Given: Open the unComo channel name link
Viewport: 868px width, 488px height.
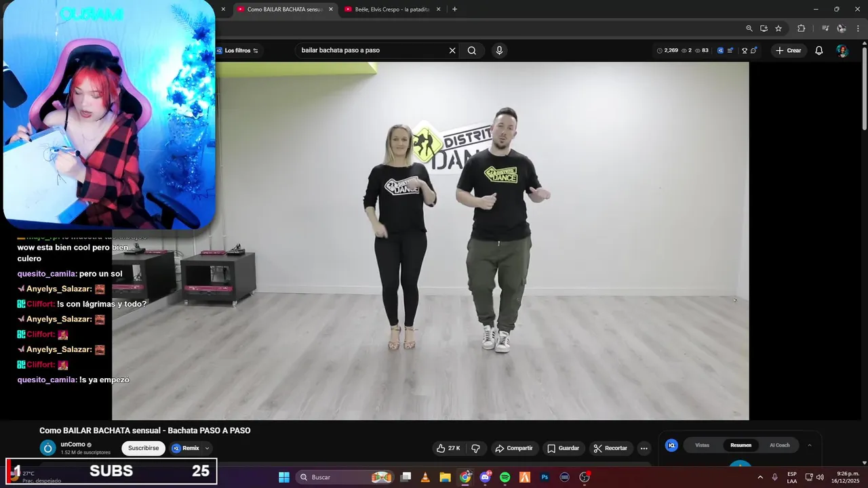Looking at the screenshot, I should tap(73, 445).
